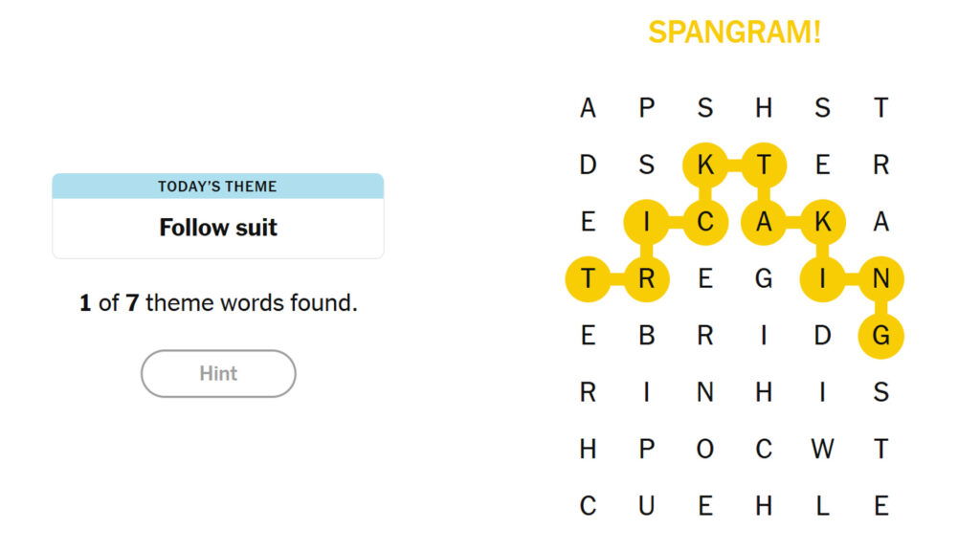The width and height of the screenshot is (980, 551).
Task: Click the Hint button
Action: (218, 373)
